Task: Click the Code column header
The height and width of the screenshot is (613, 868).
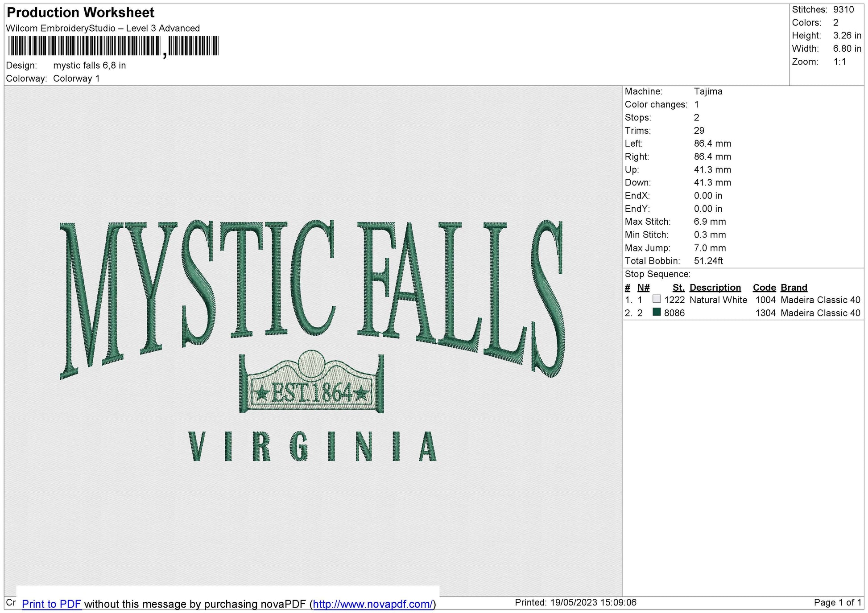Action: 764,288
